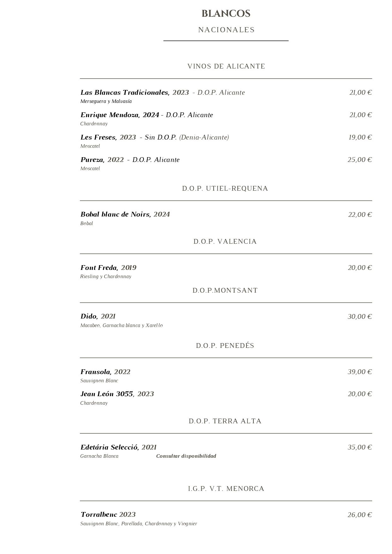
Task: Click Bobal blanc de Noirs, 2024
Action: point(125,214)
